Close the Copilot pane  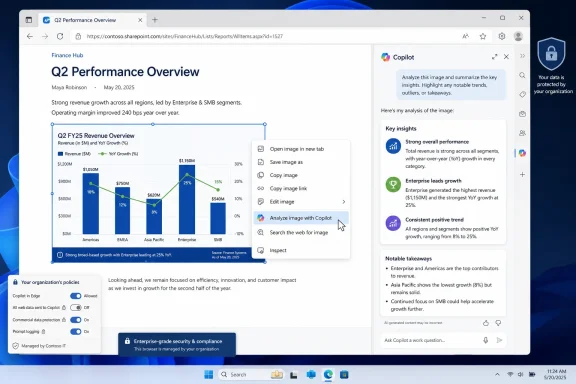coord(506,57)
